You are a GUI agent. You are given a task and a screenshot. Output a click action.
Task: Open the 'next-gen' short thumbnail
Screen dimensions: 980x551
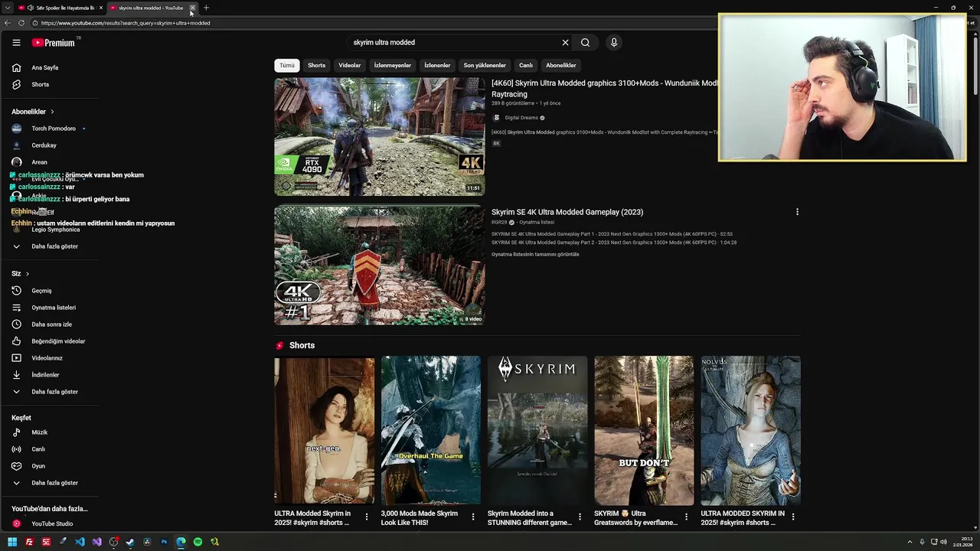(x=325, y=430)
